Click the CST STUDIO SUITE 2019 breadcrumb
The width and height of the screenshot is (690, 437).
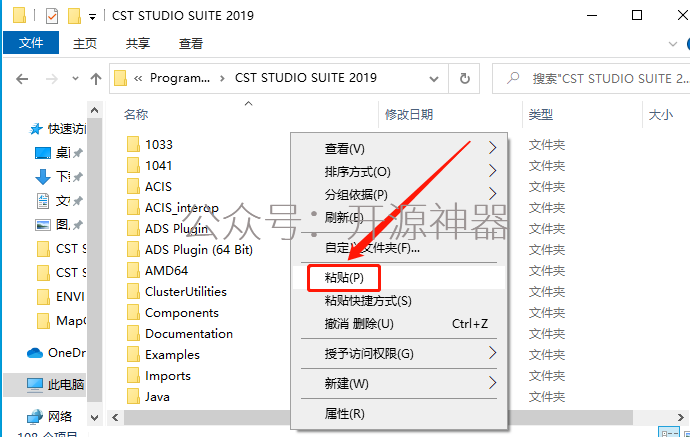[306, 78]
